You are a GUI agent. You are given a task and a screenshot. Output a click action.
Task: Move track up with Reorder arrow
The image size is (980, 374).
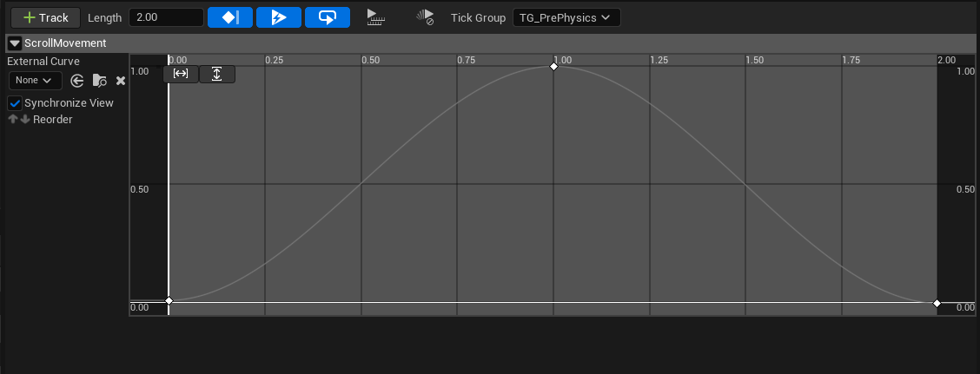12,120
